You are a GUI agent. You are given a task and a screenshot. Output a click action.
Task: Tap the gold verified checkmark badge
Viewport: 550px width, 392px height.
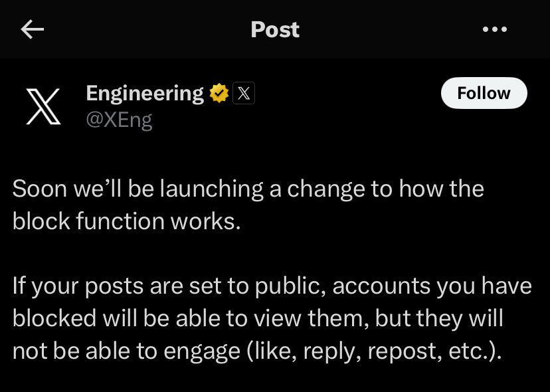coord(219,94)
